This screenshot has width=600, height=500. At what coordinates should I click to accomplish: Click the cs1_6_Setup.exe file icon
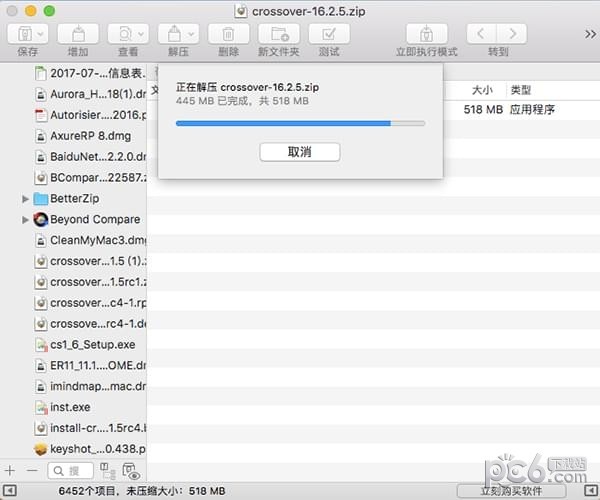click(41, 345)
